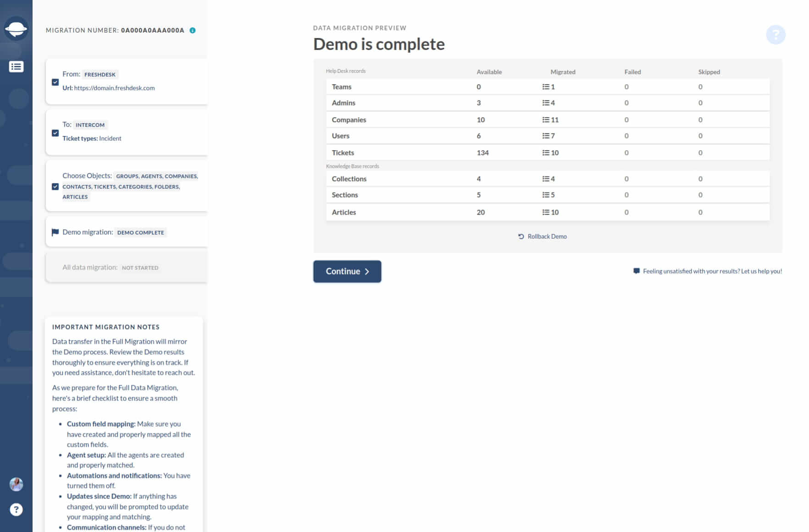Click the Rollback Demo undo icon
809x532 pixels.
pyautogui.click(x=521, y=236)
